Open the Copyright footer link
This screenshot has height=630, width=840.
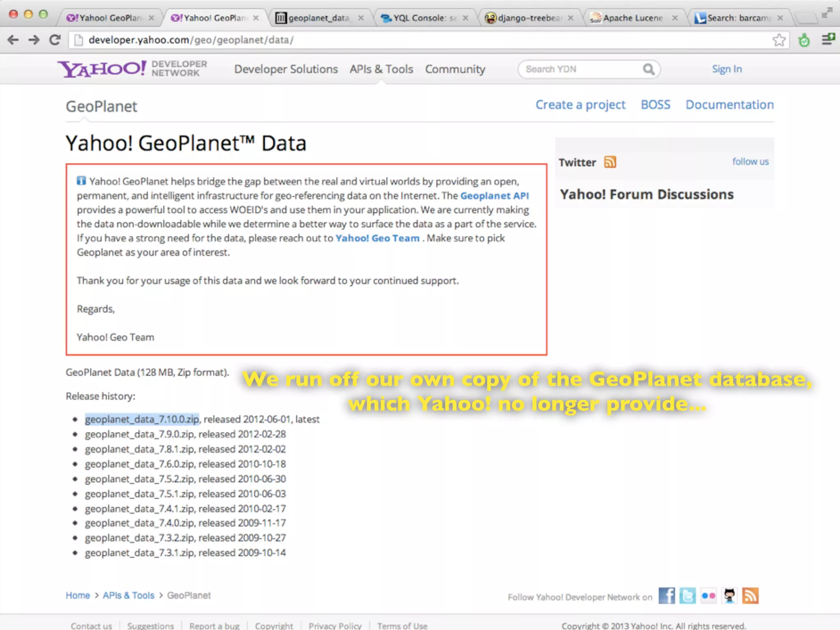pos(274,625)
